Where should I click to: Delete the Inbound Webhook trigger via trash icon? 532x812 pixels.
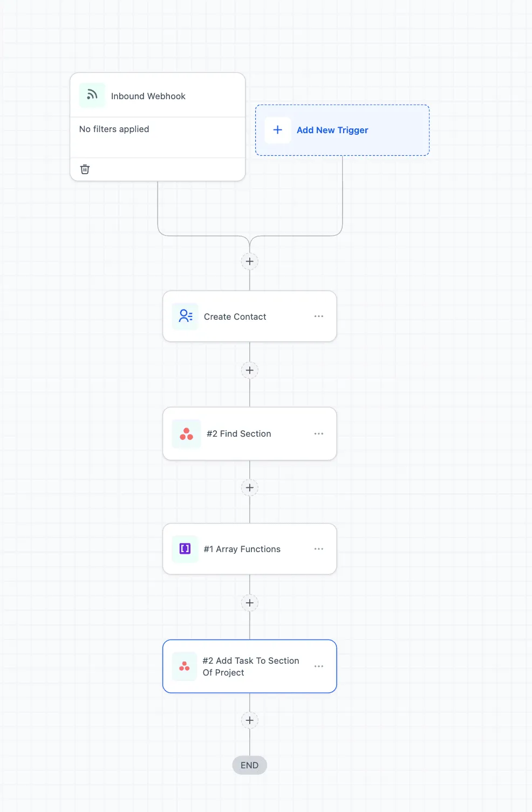(85, 169)
